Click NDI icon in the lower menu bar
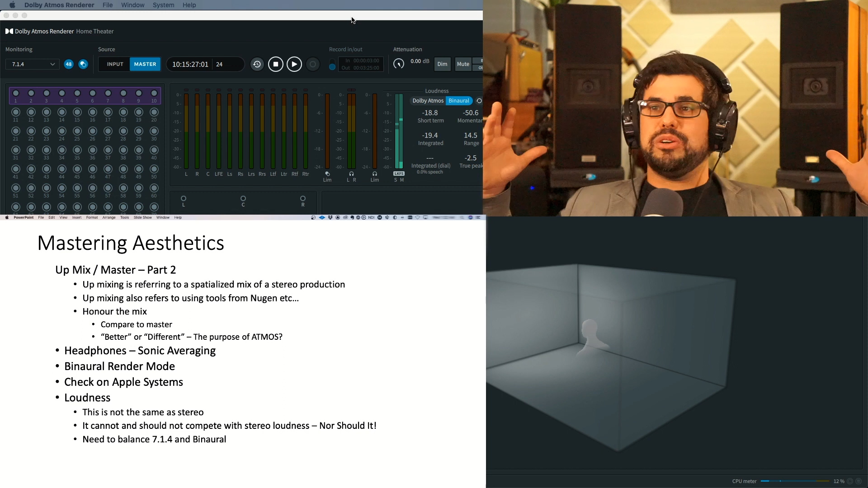This screenshot has height=488, width=868. [x=371, y=217]
